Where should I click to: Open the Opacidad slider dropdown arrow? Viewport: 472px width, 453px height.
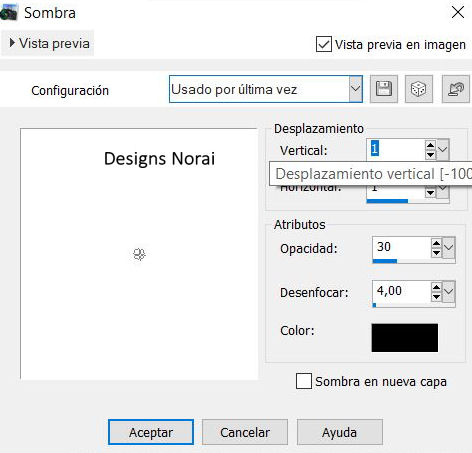(449, 248)
